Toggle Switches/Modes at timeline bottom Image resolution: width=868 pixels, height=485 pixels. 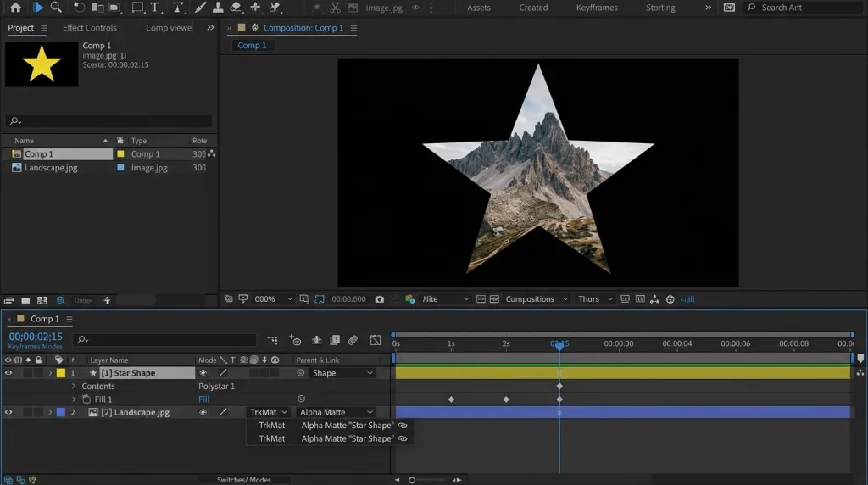(x=243, y=479)
